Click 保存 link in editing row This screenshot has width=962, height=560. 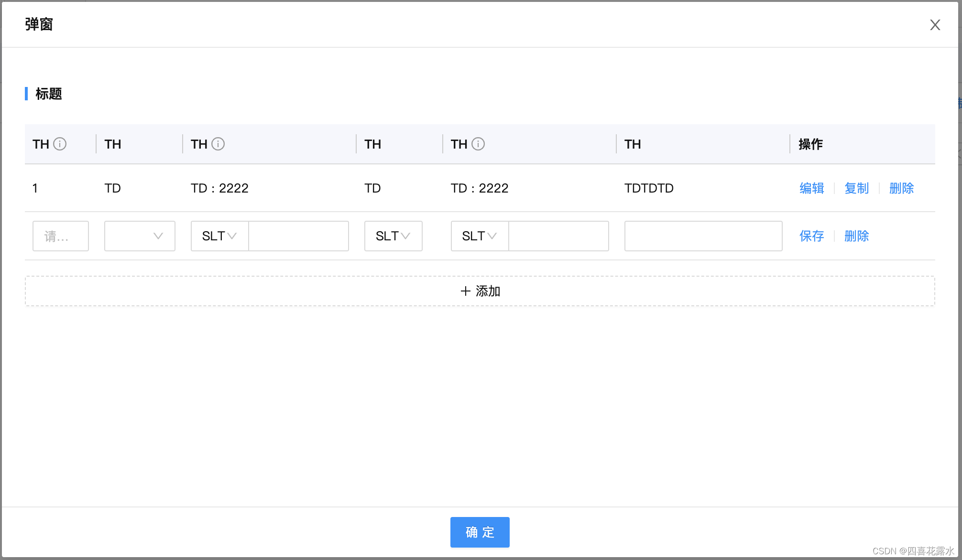pos(811,236)
